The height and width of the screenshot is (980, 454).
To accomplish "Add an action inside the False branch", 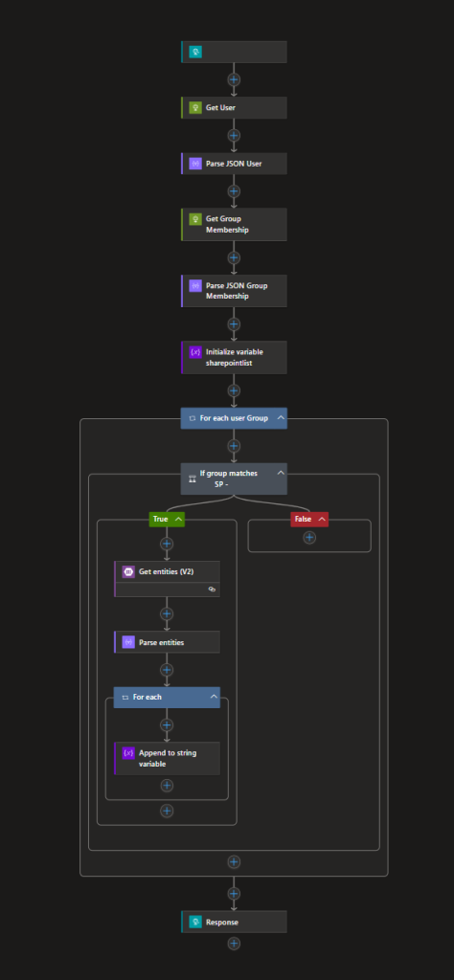I will click(x=309, y=538).
